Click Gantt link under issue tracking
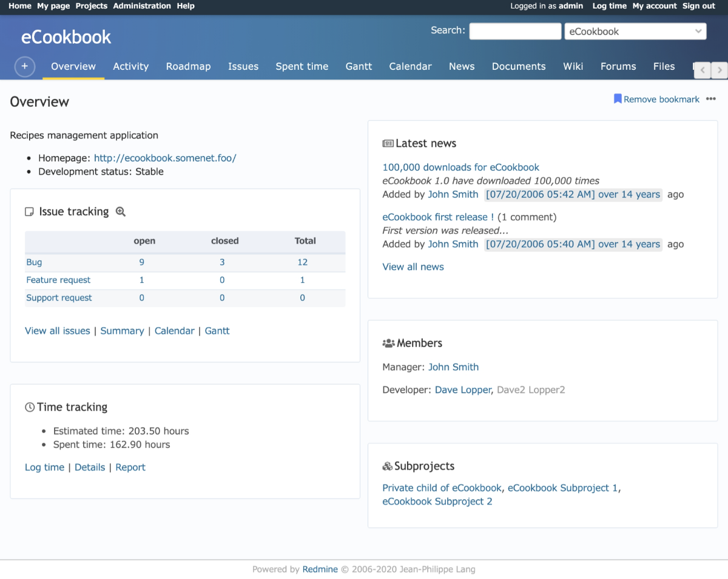The width and height of the screenshot is (728, 579). point(217,331)
